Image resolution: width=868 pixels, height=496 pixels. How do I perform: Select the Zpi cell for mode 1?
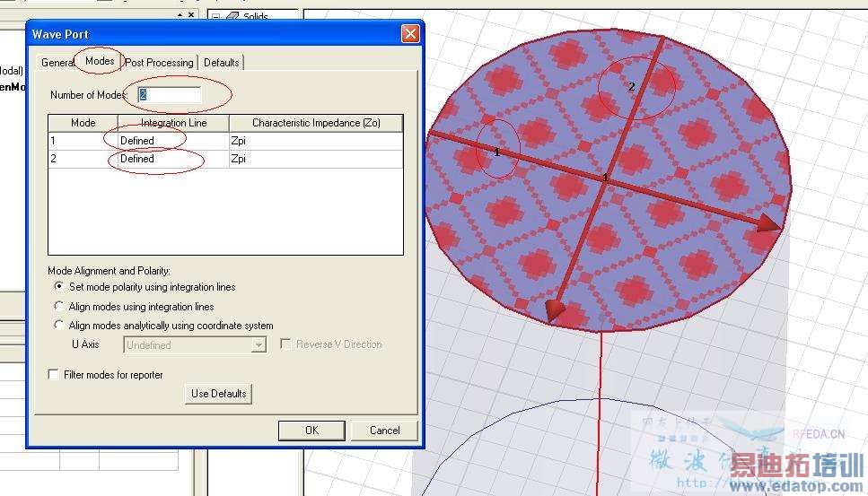tap(316, 141)
